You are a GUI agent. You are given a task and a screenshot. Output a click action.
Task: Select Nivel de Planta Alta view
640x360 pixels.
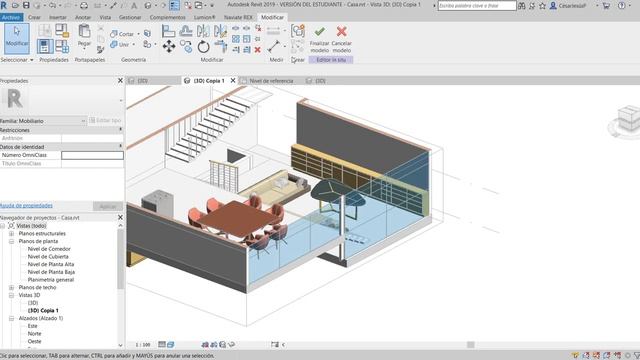[51, 264]
